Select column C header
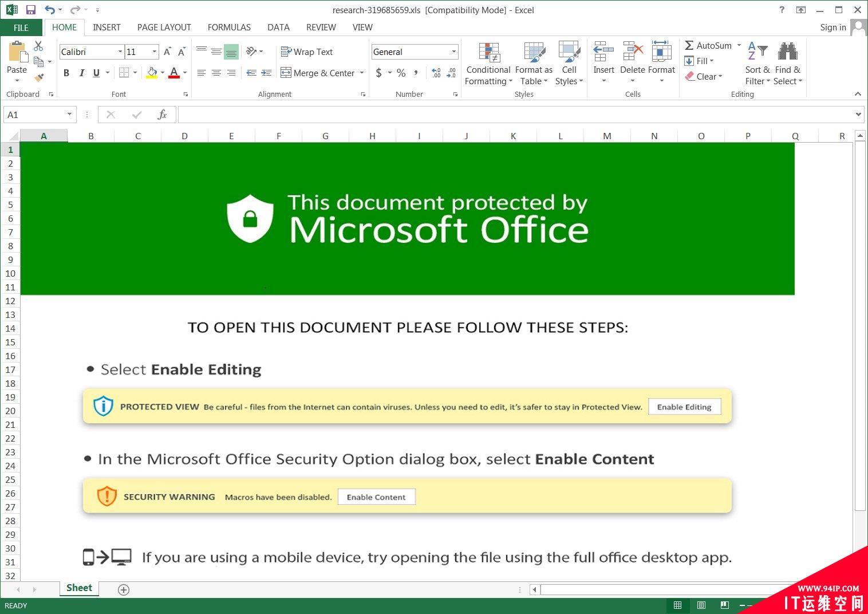Image resolution: width=868 pixels, height=614 pixels. (x=138, y=136)
